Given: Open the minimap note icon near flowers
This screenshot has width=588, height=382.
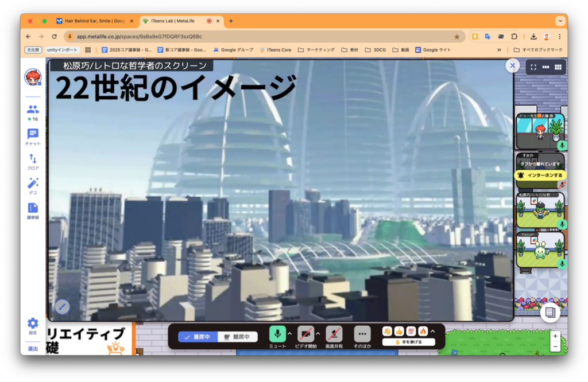Looking at the screenshot, I should 550,313.
